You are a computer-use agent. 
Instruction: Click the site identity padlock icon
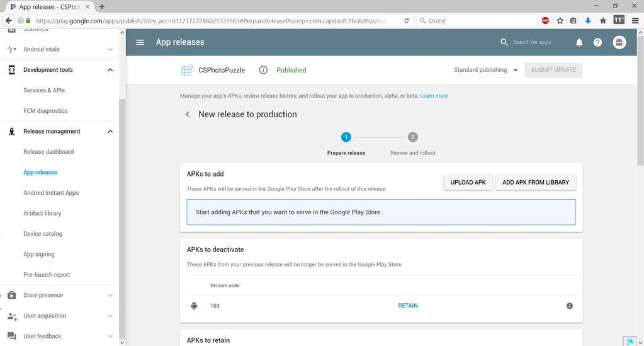point(28,21)
